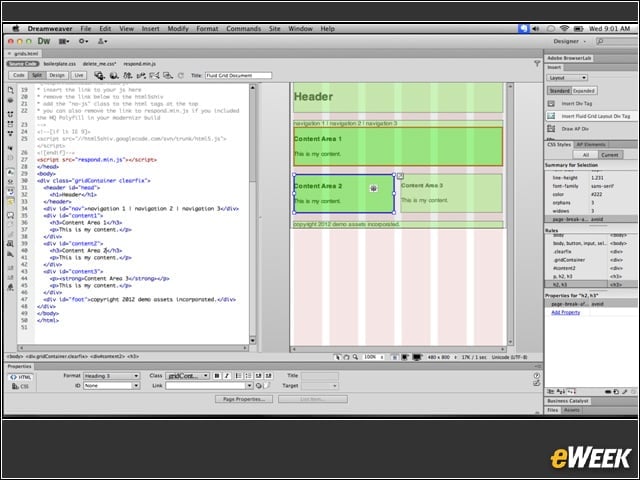Select the Zoom magnifier tool in status bar
Image resolution: width=640 pixels, height=480 pixels.
point(355,357)
